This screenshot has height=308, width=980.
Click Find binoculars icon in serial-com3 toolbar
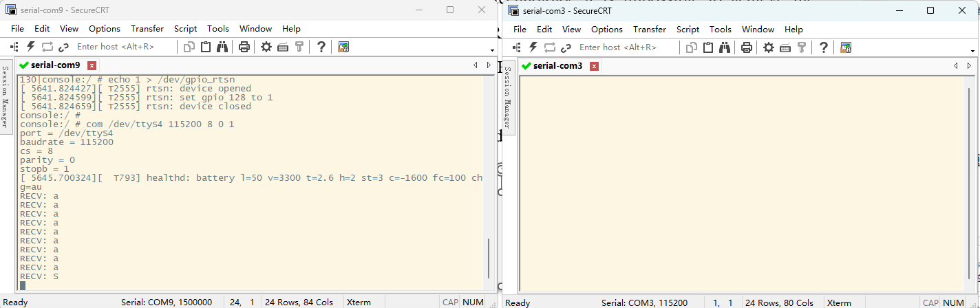[x=725, y=47]
